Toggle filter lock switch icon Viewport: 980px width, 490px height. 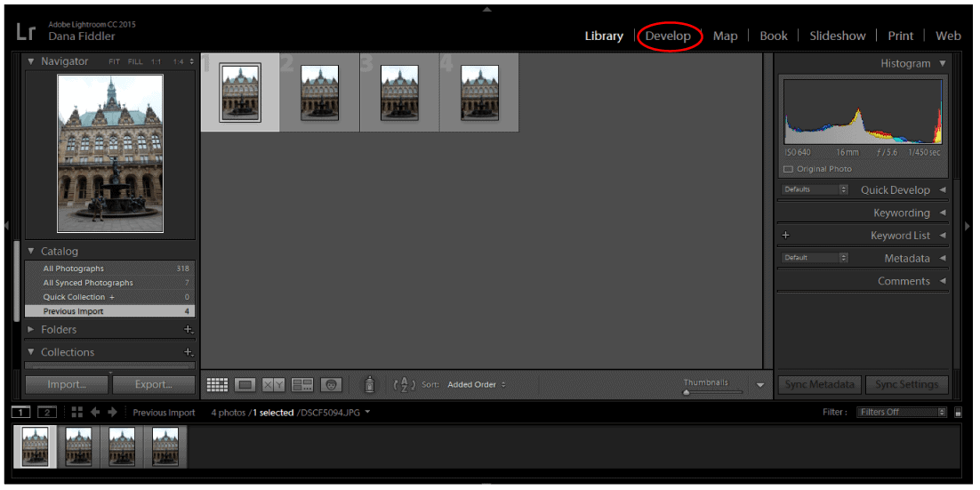pyautogui.click(x=958, y=412)
